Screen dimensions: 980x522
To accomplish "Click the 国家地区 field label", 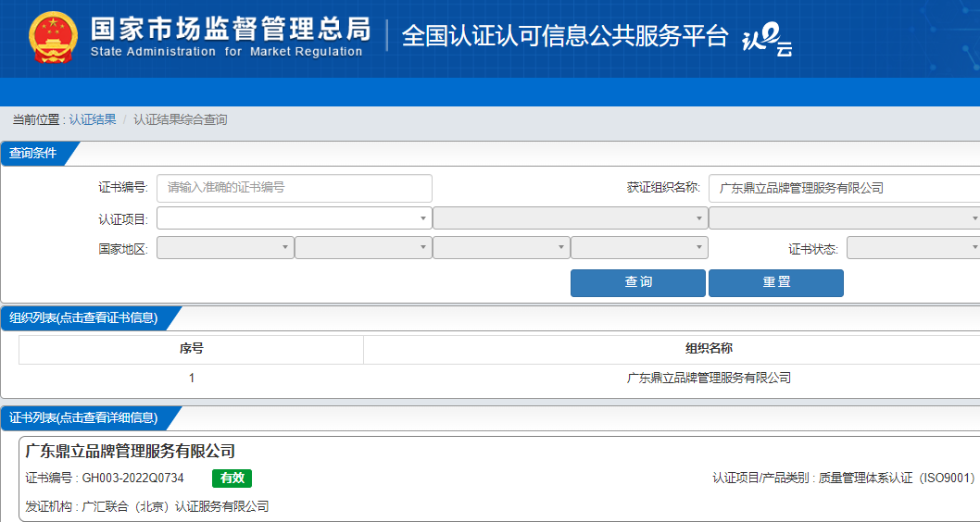I will click(x=123, y=249).
